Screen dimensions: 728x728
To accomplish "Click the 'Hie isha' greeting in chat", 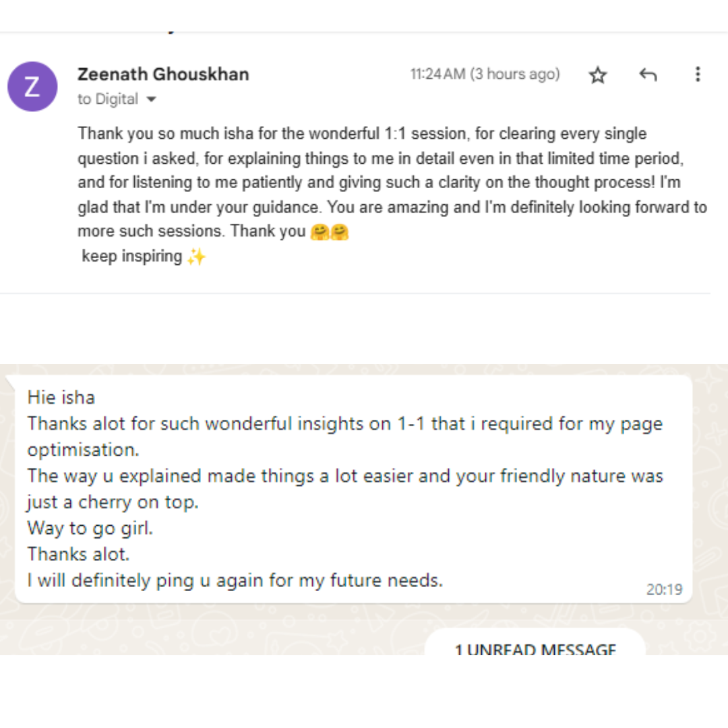I will pos(61,397).
